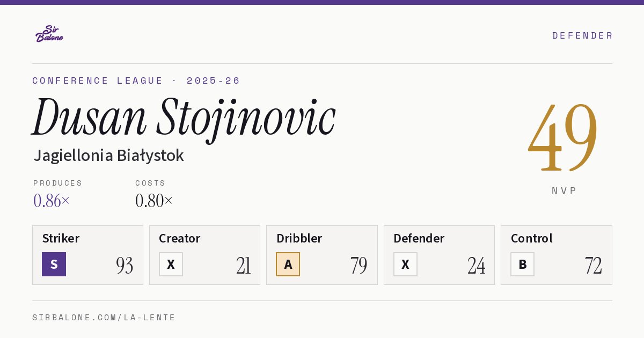Open sirbalone.com/la-lente link
This screenshot has width=644, height=338.
(x=104, y=318)
